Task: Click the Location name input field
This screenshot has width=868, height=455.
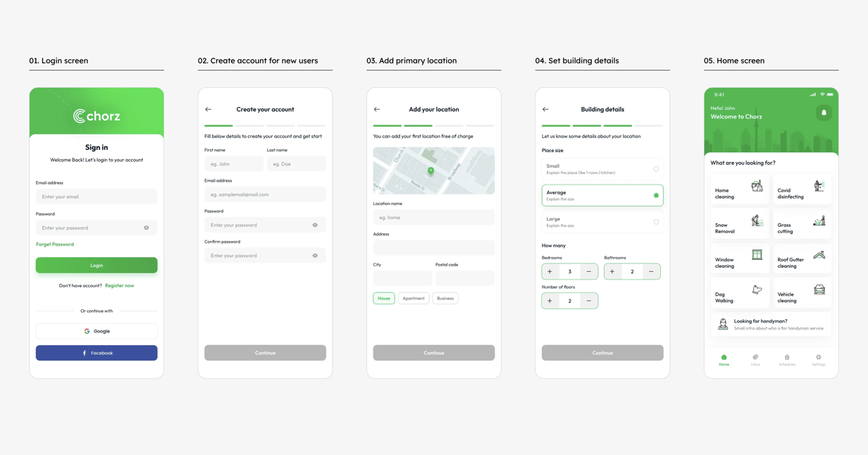Action: [x=433, y=218]
